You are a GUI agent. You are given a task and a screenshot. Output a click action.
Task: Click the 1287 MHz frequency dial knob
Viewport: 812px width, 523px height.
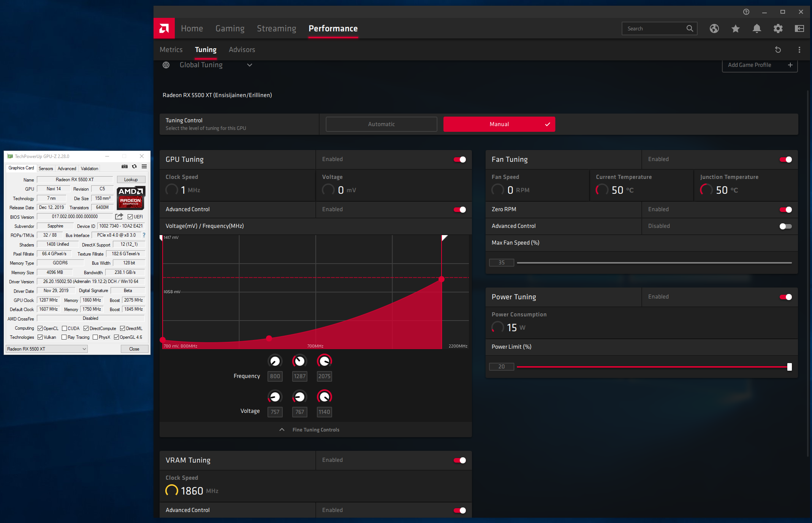coord(300,361)
